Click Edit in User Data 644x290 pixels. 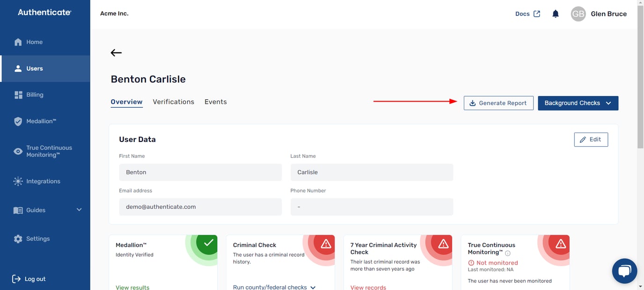tap(591, 140)
